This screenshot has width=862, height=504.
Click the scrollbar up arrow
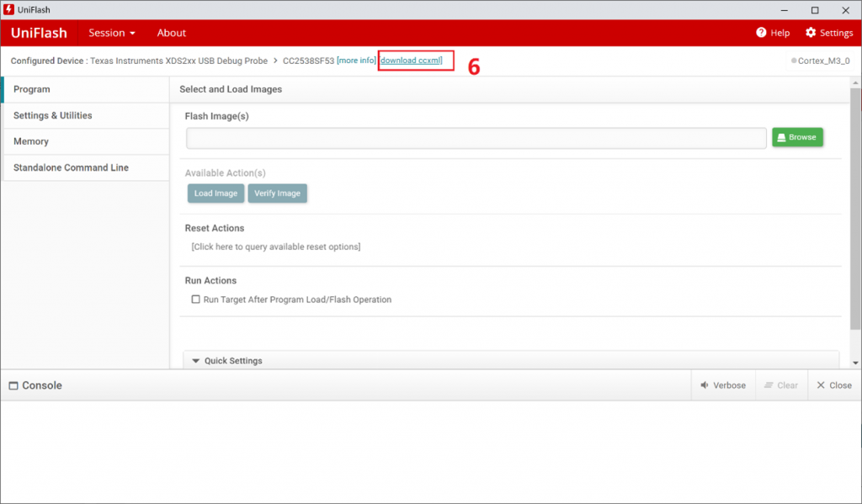[x=855, y=82]
